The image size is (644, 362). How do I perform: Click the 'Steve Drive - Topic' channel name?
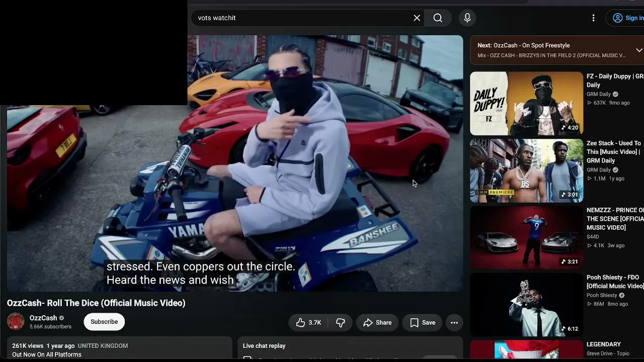click(608, 353)
